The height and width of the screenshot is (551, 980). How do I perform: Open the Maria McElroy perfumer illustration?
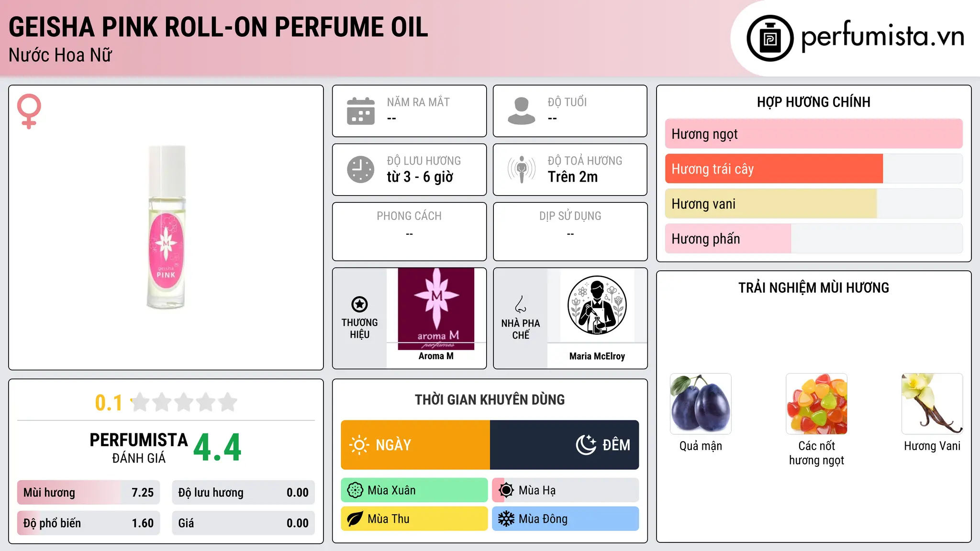pyautogui.click(x=597, y=305)
